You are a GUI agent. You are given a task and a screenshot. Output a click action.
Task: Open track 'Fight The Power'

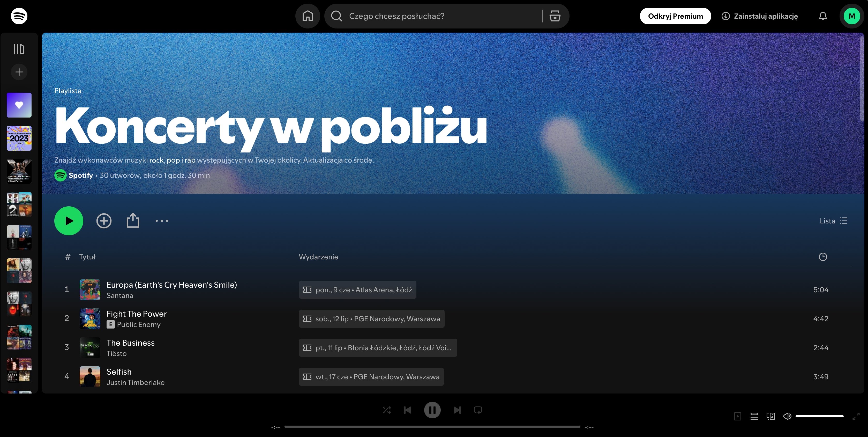pyautogui.click(x=137, y=314)
